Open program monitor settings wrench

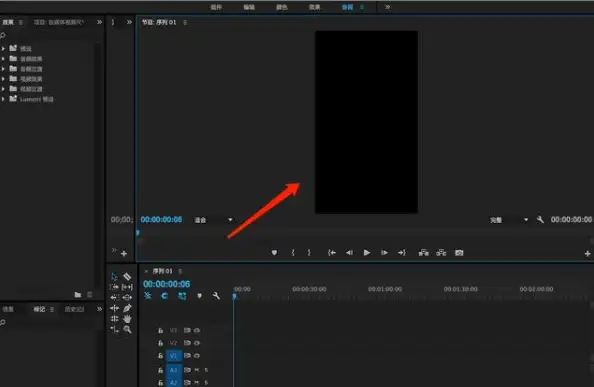[540, 220]
